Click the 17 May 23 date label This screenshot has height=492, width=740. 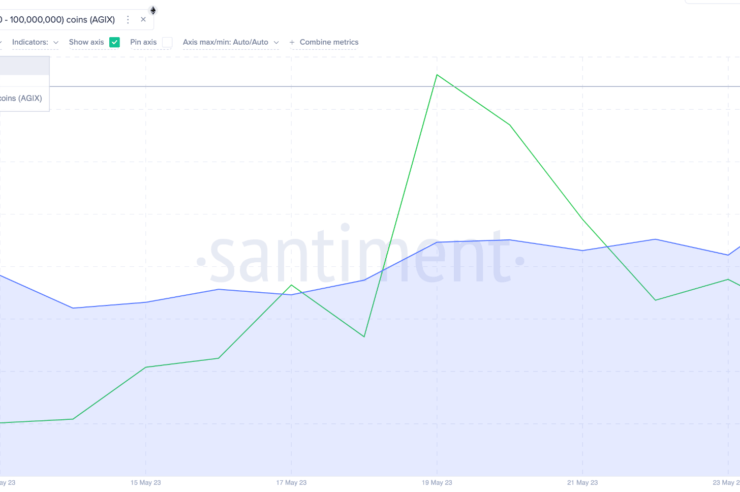coord(291,483)
